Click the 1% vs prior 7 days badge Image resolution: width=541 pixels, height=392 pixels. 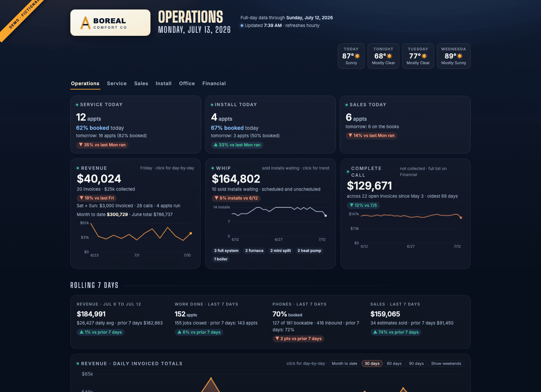click(x=100, y=332)
